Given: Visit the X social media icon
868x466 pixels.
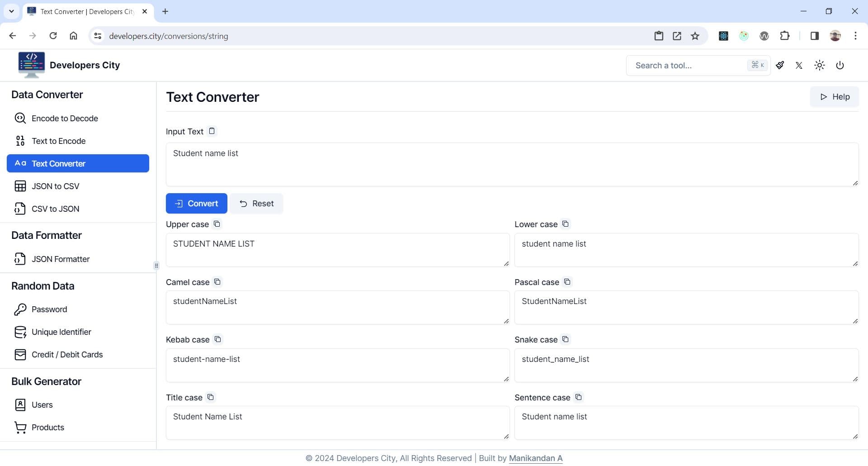Looking at the screenshot, I should 799,65.
